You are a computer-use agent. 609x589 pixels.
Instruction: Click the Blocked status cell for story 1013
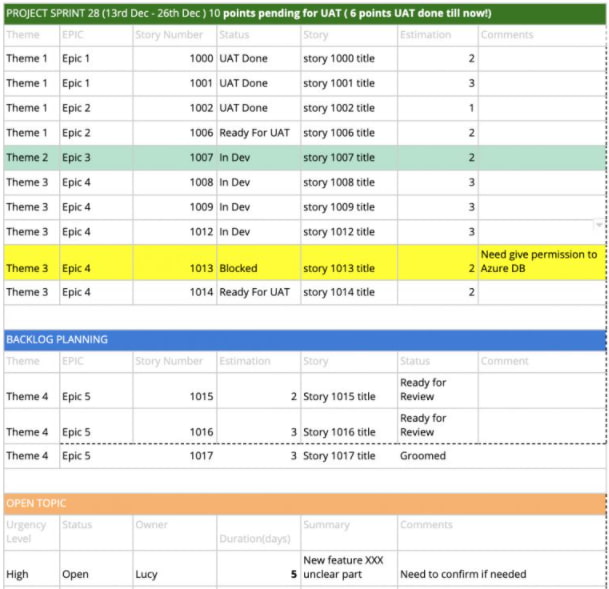(x=257, y=267)
